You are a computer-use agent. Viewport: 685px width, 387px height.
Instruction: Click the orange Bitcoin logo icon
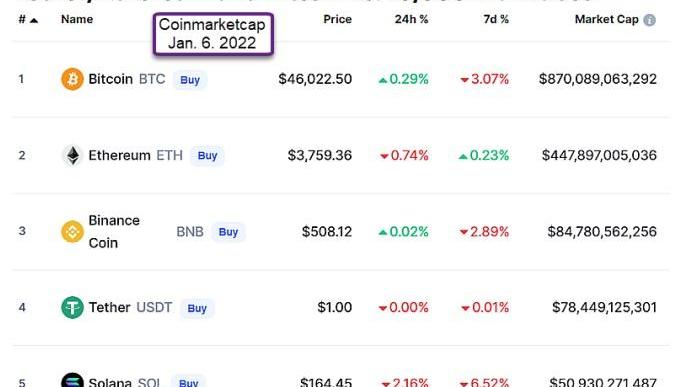72,79
